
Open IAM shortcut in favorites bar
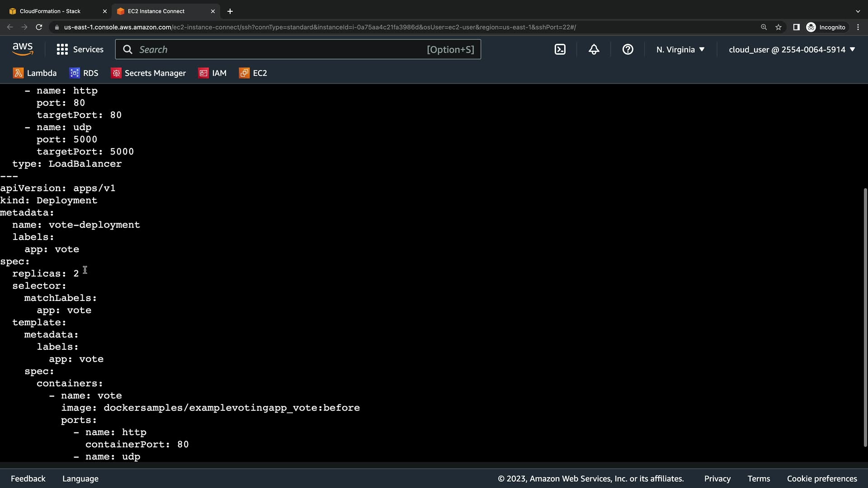click(x=212, y=73)
